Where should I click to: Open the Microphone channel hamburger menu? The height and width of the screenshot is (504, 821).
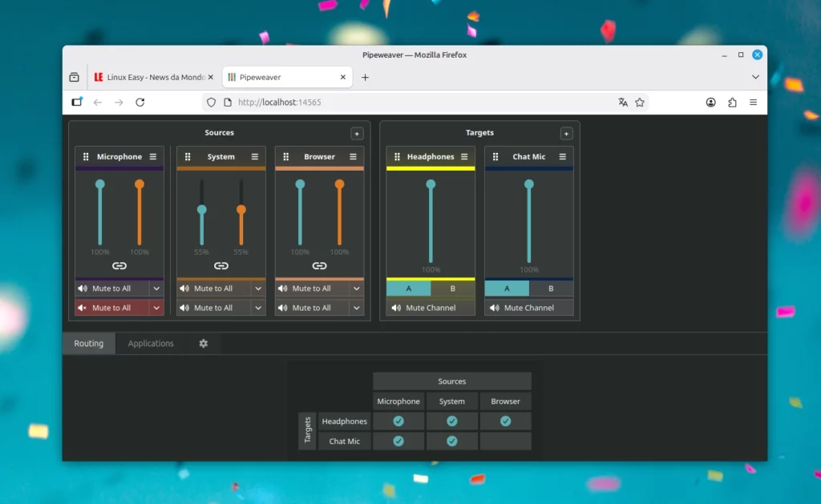pyautogui.click(x=153, y=156)
